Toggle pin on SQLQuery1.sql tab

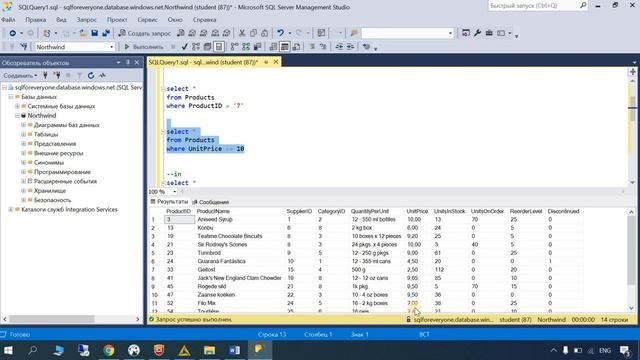pos(266,62)
